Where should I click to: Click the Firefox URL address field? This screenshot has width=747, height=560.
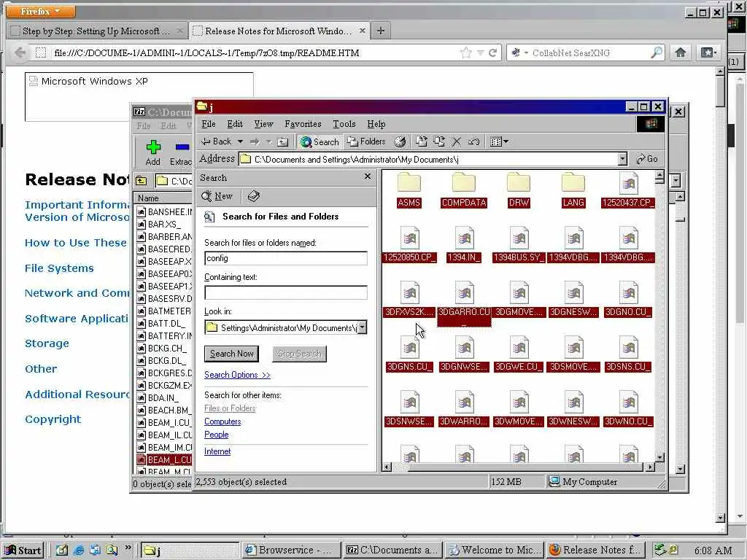(x=255, y=52)
